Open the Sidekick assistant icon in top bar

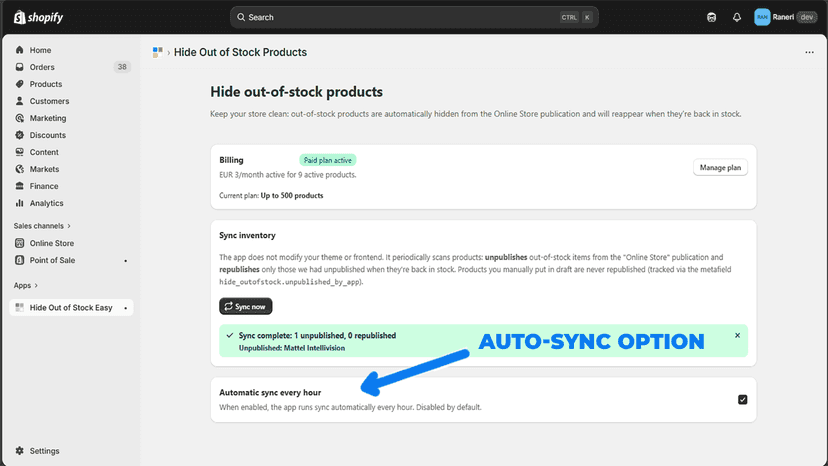point(711,17)
